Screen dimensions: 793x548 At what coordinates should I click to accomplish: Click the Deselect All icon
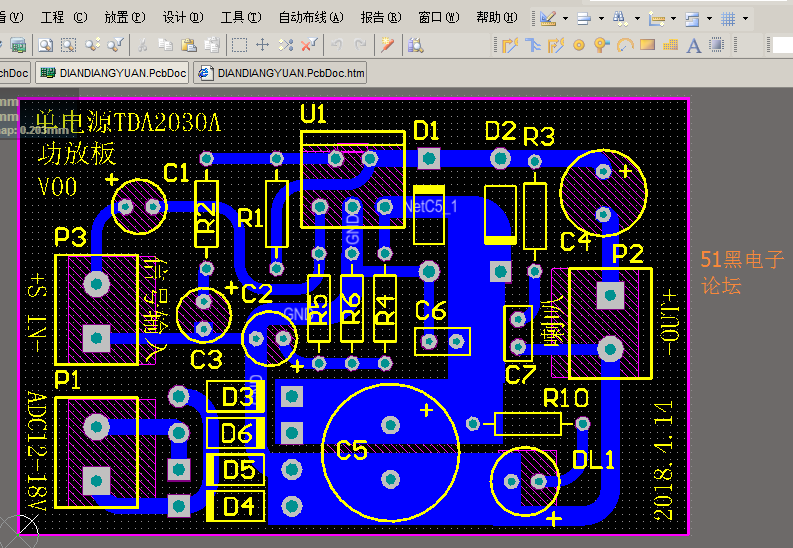286,45
